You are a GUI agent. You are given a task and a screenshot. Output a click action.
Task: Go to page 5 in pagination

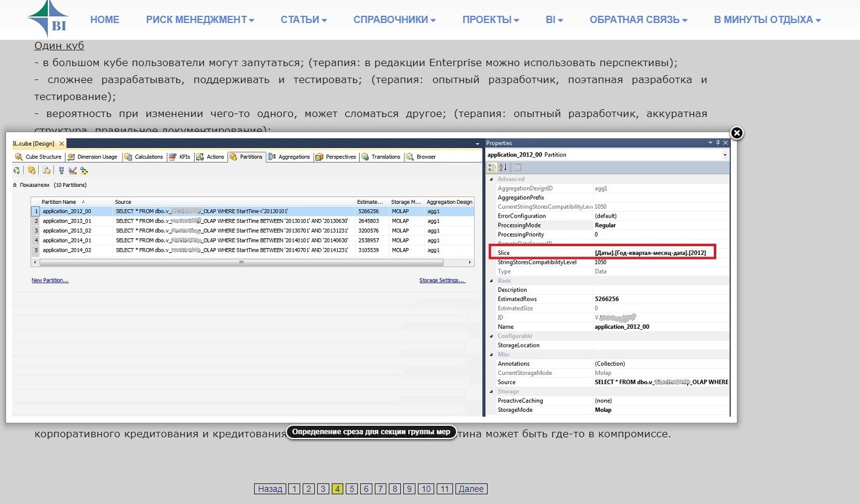(x=352, y=489)
